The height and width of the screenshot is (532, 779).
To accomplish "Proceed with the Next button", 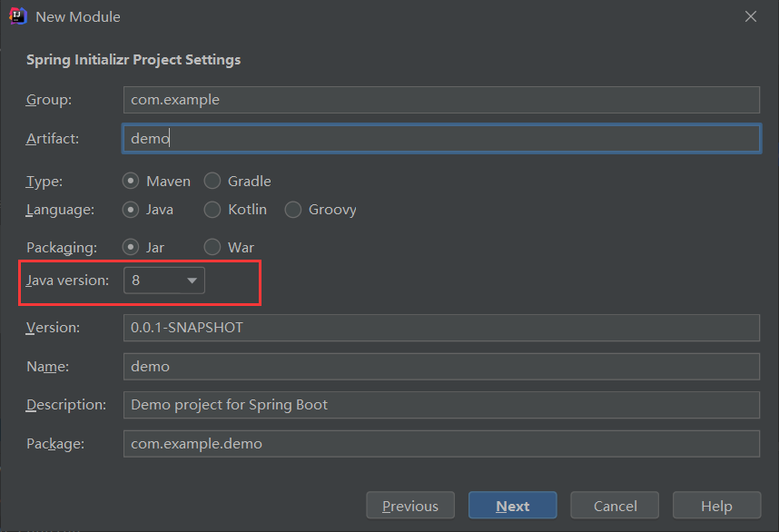I will pyautogui.click(x=513, y=506).
